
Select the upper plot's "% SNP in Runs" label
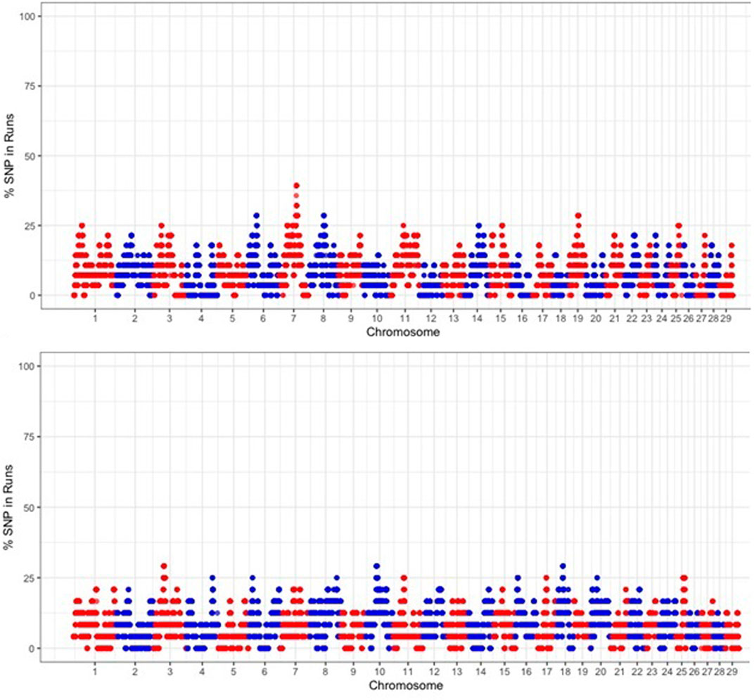(10, 155)
